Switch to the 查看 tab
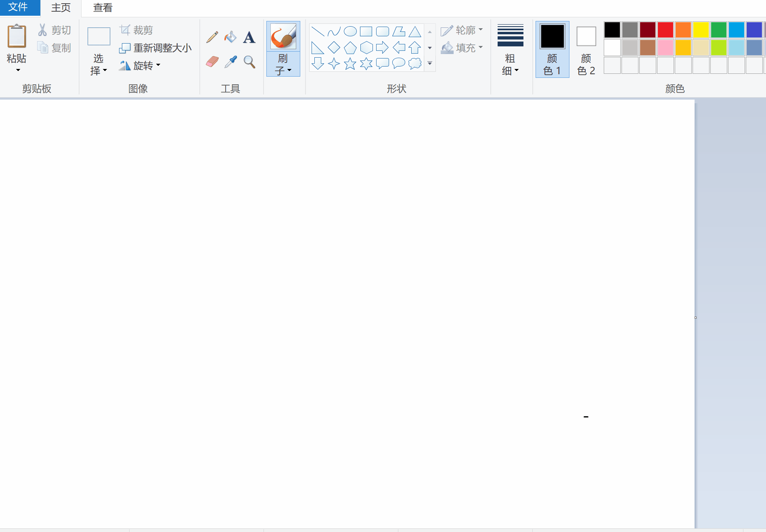 pos(103,8)
